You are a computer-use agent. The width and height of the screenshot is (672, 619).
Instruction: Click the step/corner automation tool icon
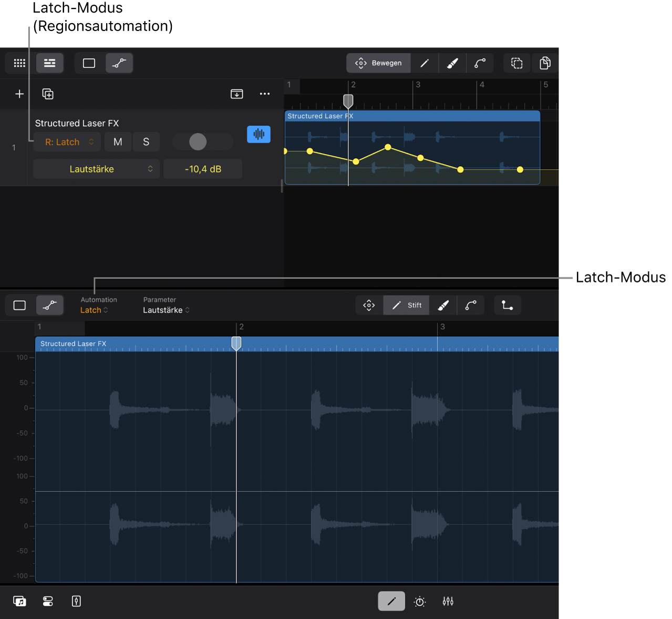[508, 305]
